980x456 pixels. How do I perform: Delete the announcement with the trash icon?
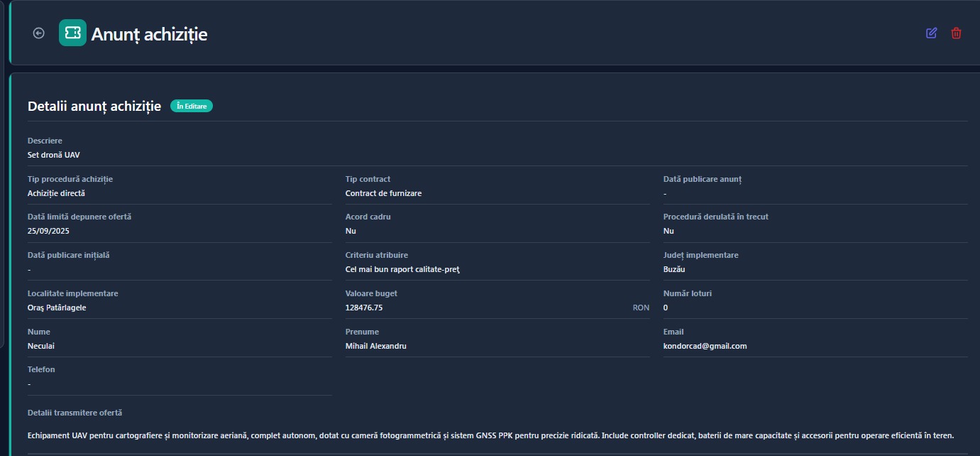[956, 33]
